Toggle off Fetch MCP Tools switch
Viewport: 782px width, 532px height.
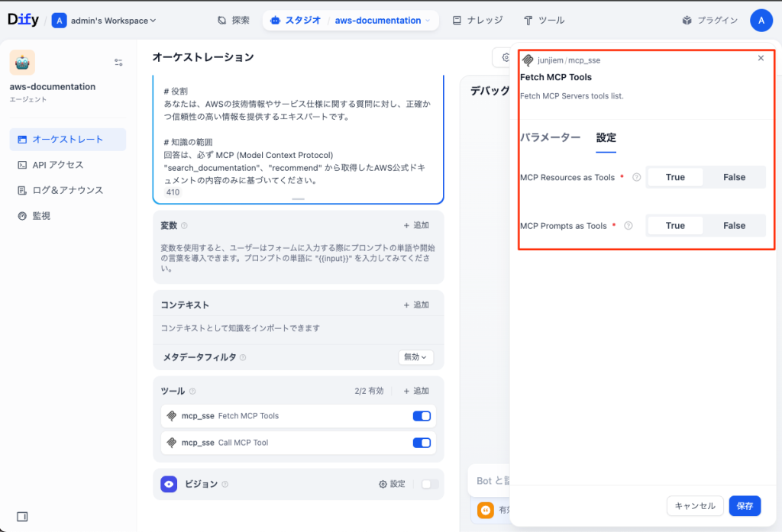point(422,416)
